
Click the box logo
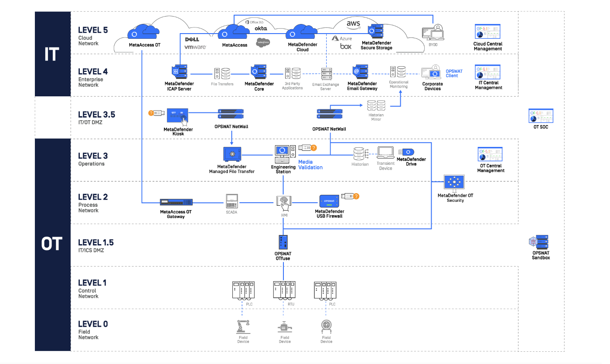[x=346, y=46]
